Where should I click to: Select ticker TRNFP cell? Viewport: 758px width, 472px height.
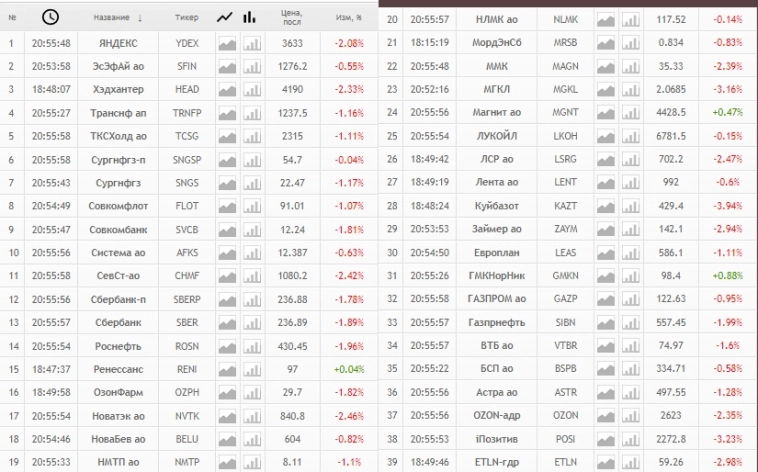coord(187,113)
